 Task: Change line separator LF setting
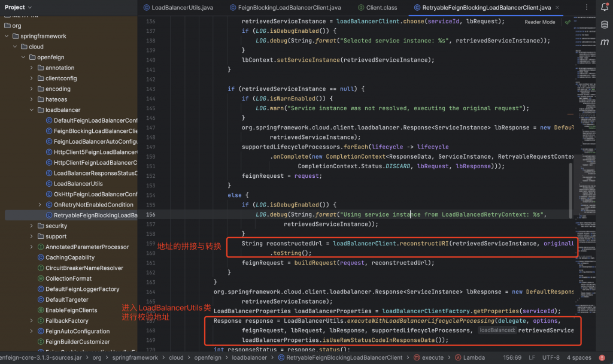(x=532, y=358)
